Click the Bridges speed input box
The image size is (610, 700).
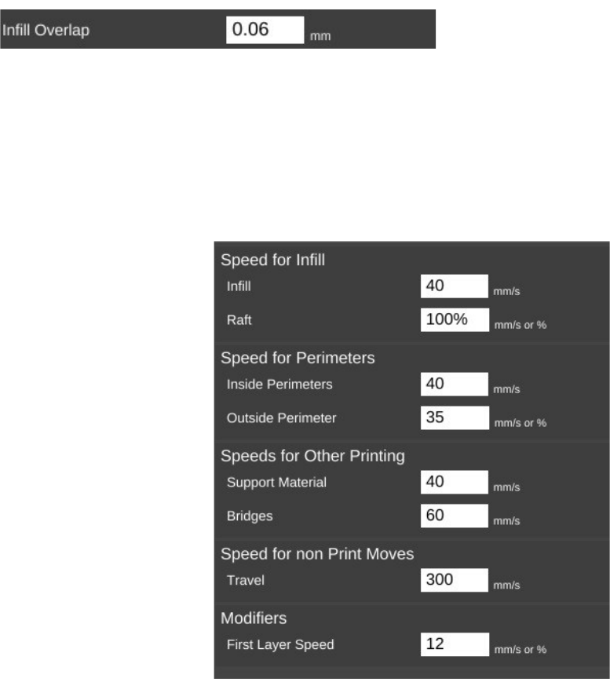point(455,516)
